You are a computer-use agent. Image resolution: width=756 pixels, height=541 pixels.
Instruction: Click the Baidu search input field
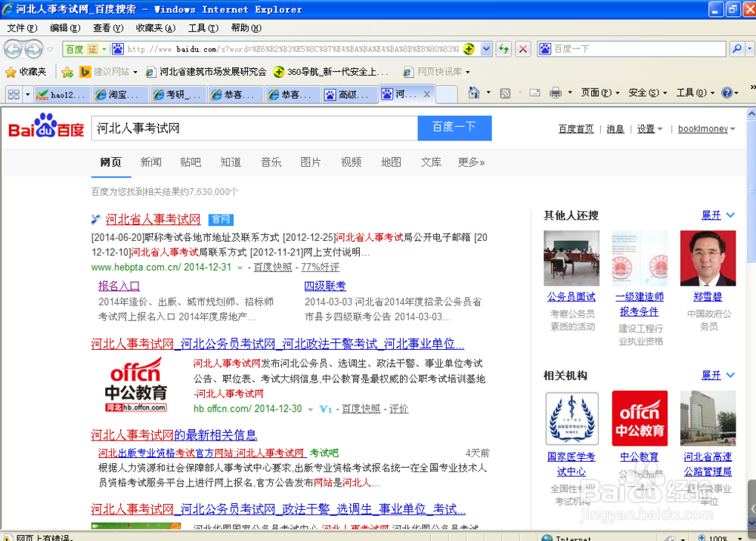pyautogui.click(x=255, y=128)
